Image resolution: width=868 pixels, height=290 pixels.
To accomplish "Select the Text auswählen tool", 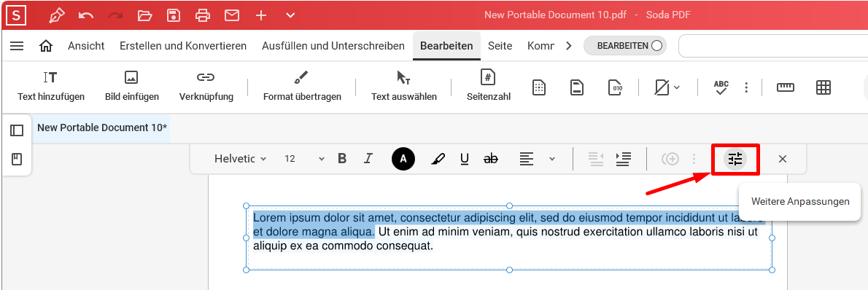I will 403,86.
